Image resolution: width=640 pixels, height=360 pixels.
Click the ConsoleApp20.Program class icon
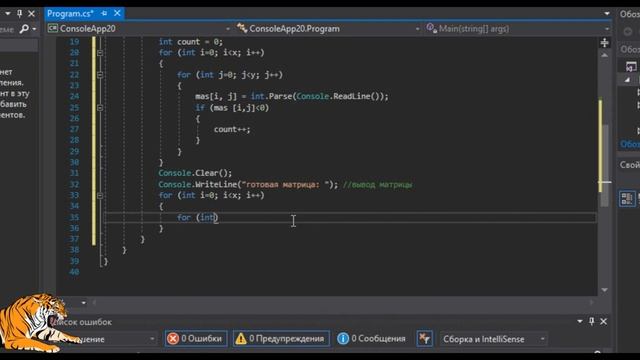242,28
